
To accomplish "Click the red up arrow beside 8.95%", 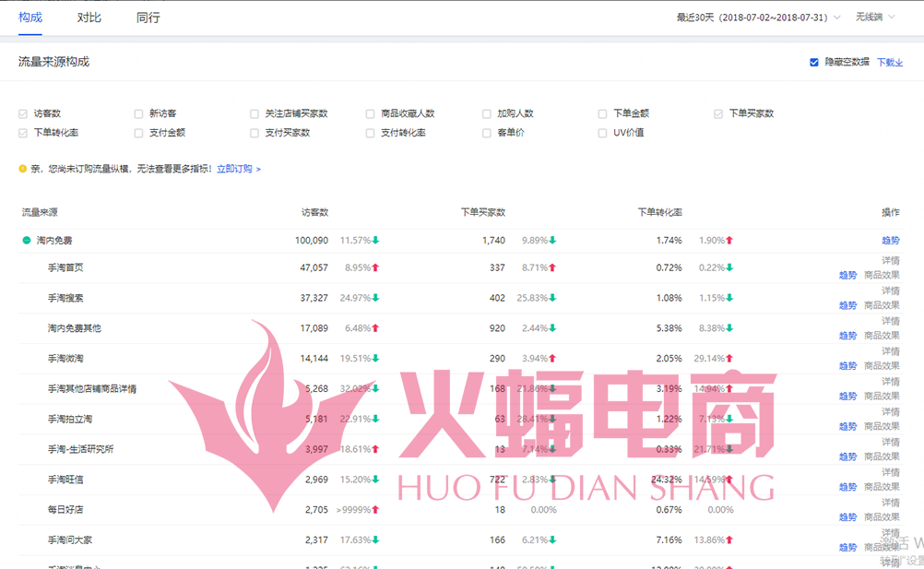I will coord(376,267).
